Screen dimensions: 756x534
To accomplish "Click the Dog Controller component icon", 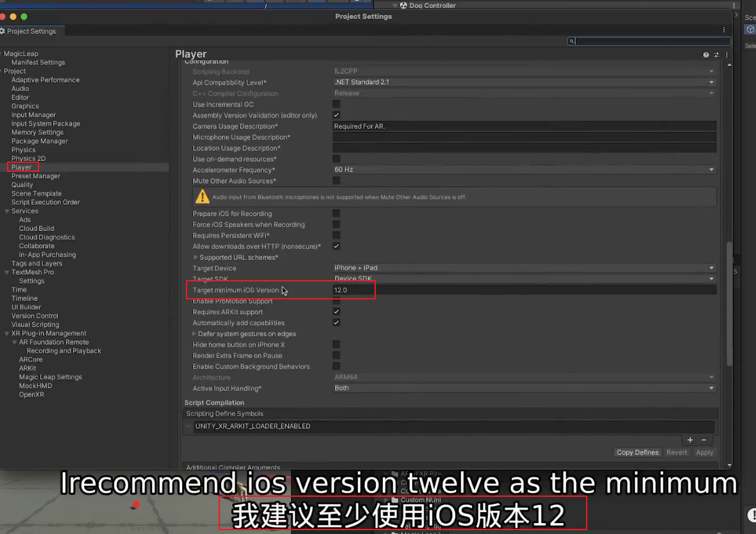I will click(x=403, y=5).
